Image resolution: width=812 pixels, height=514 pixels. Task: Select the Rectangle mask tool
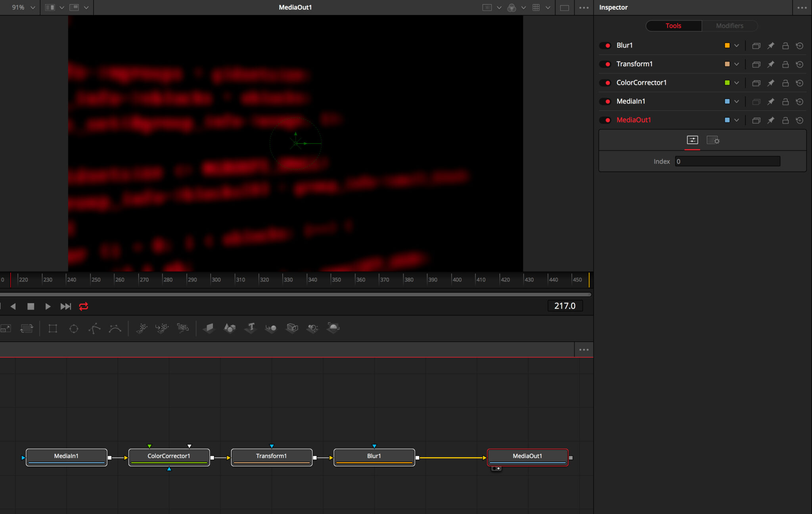(53, 328)
